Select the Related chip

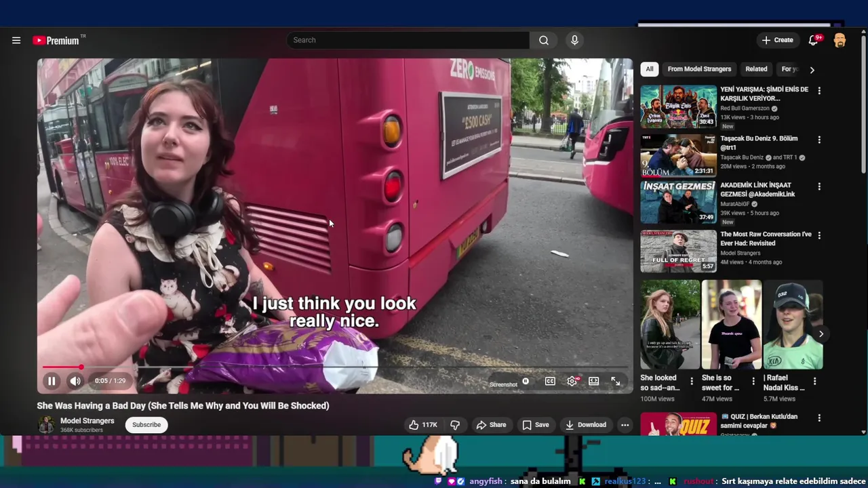point(756,69)
